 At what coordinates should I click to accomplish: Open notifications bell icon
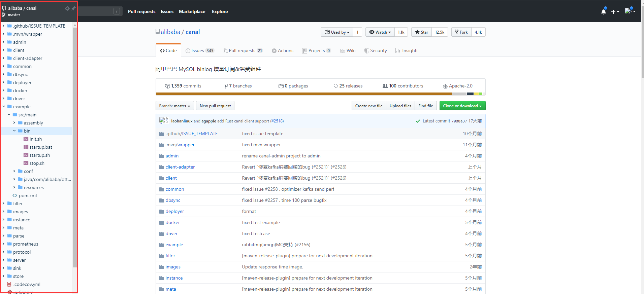[x=604, y=12]
